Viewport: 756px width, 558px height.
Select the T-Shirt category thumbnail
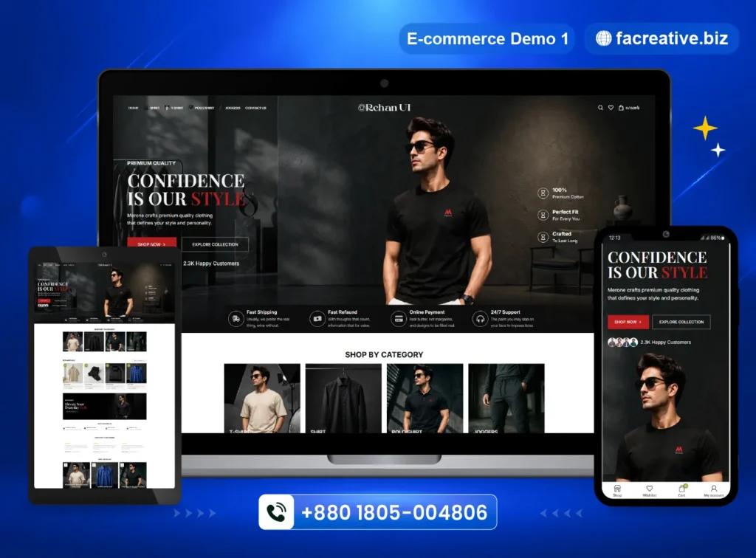pyautogui.click(x=262, y=399)
